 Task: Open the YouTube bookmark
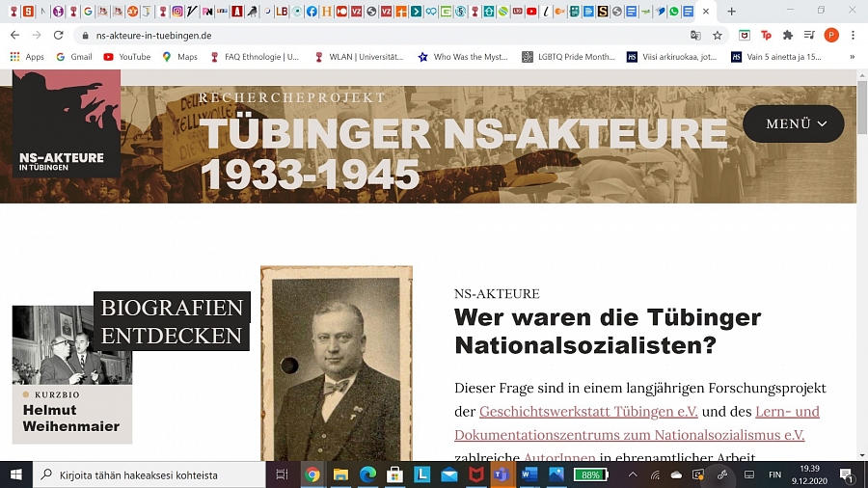point(126,57)
